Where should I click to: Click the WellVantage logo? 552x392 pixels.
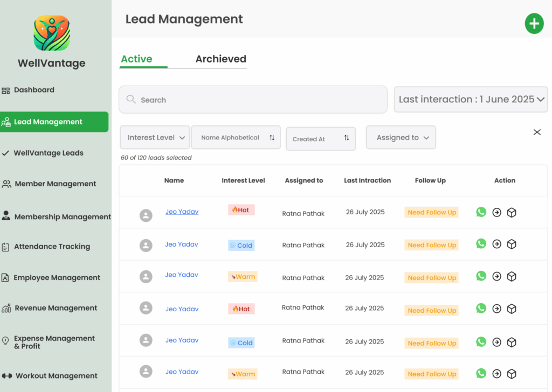(52, 33)
